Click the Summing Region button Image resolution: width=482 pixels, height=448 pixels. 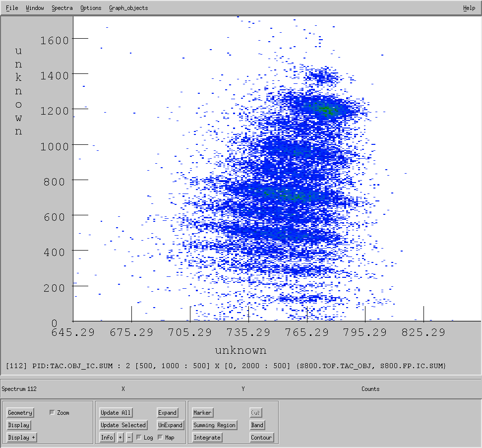tap(214, 425)
